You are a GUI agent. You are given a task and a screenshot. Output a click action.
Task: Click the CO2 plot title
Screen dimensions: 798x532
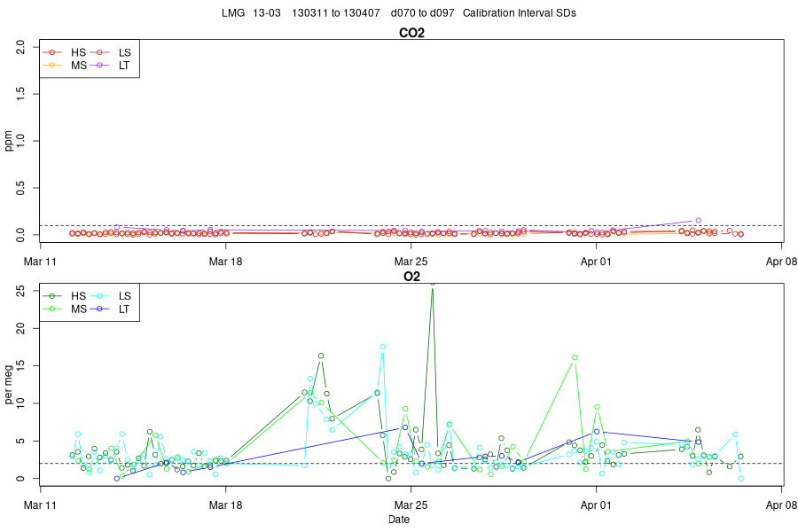(411, 33)
